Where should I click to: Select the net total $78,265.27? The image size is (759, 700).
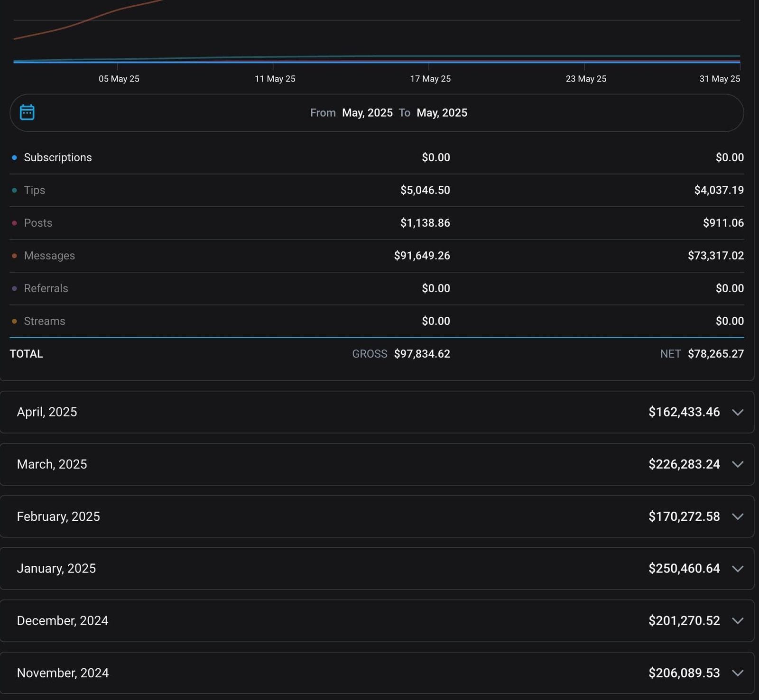coord(716,354)
